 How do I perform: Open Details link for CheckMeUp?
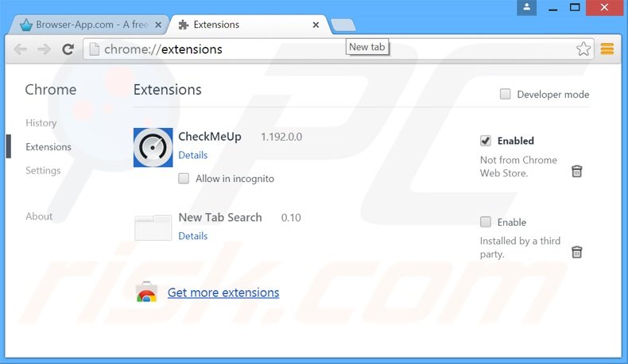[x=192, y=155]
